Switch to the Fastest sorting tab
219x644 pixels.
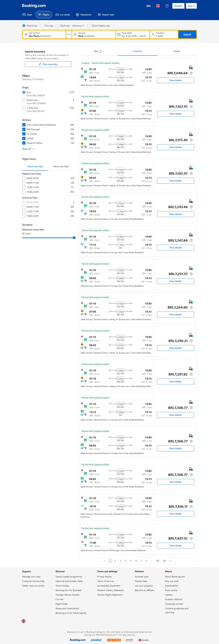(177, 51)
